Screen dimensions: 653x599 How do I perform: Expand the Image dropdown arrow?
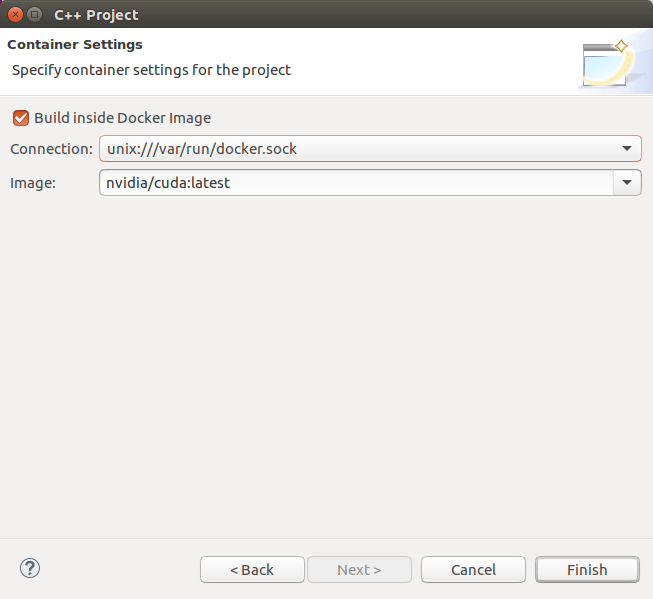[627, 182]
